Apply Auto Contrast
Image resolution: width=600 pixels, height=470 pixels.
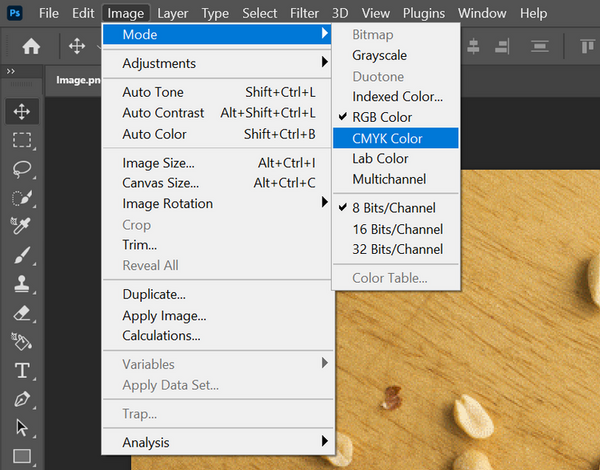point(217,113)
